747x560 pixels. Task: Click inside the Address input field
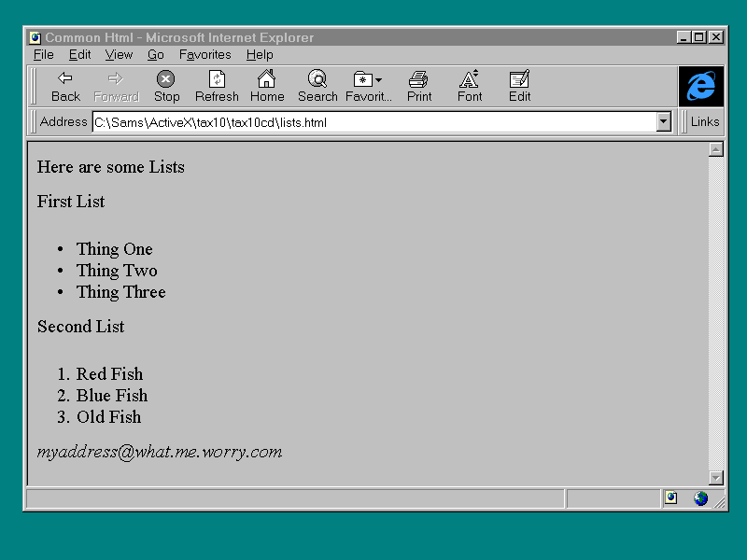373,122
